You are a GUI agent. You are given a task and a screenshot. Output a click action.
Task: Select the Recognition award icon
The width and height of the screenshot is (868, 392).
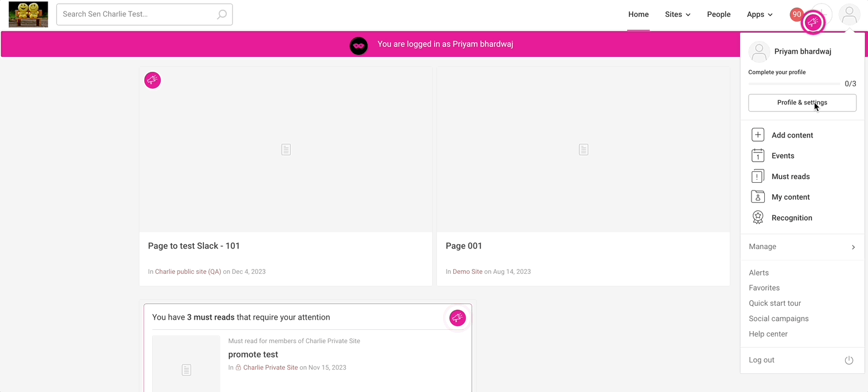tap(758, 217)
